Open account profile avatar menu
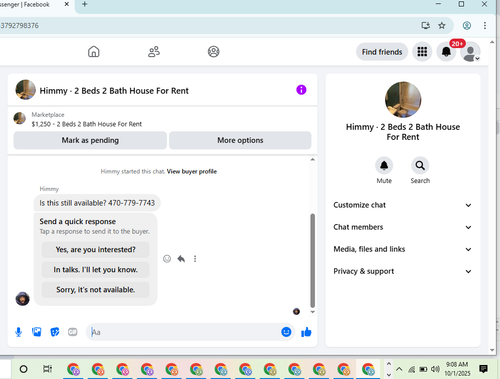This screenshot has height=379, width=500. [470, 52]
